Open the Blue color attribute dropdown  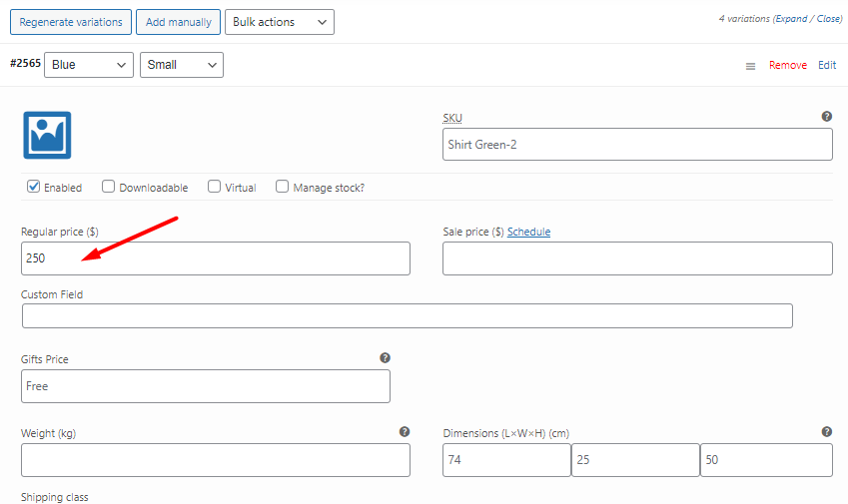(x=89, y=65)
